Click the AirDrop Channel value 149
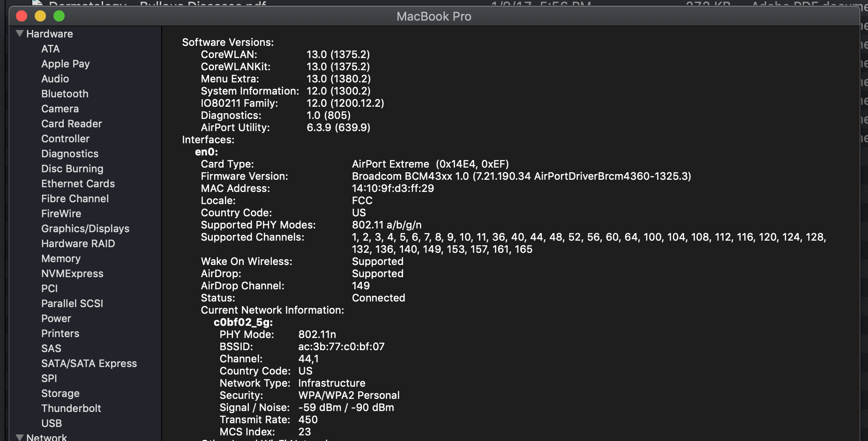 tap(361, 286)
